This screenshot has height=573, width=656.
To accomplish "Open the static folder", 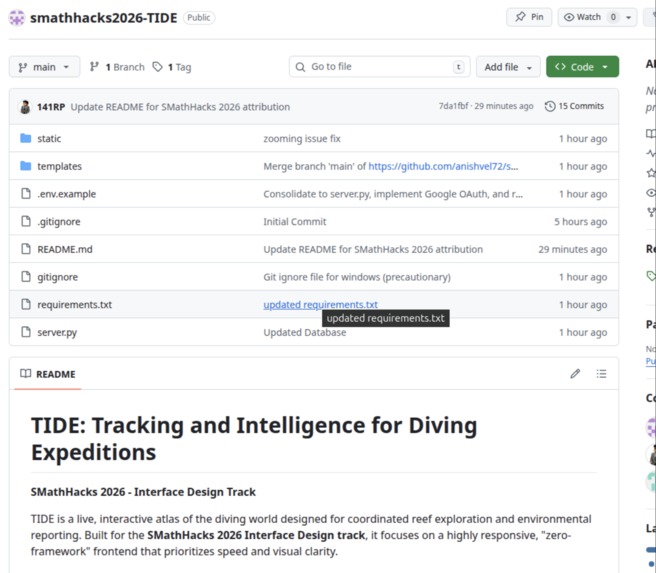I will tap(49, 138).
